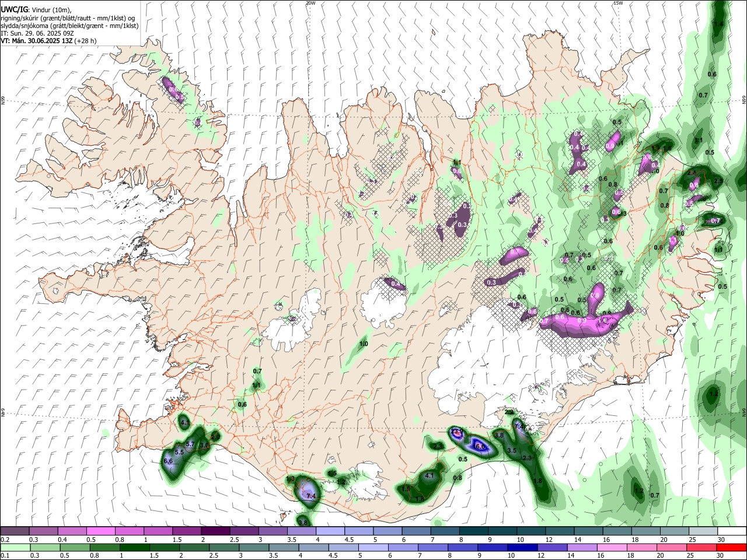
Task: Click the "IT: Sun. 29. 06. 2025 09Z" text
Action: pyautogui.click(x=36, y=33)
